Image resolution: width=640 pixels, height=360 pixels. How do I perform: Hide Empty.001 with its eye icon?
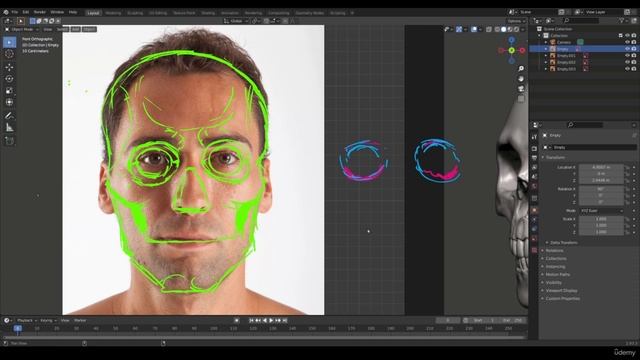click(x=627, y=56)
